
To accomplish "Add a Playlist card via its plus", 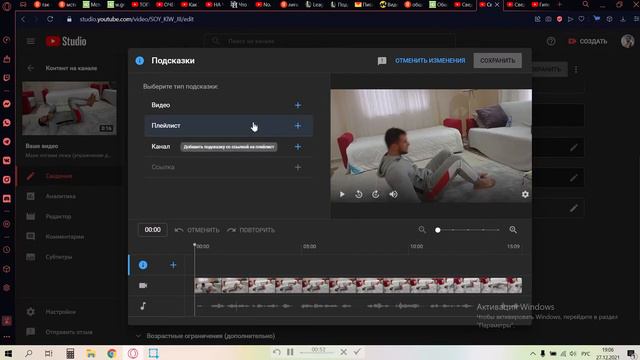I will point(298,126).
